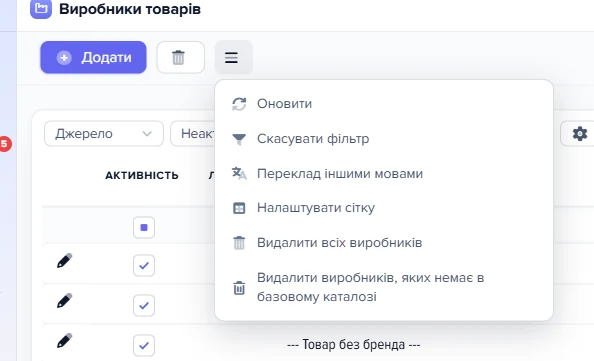
Task: Toggle the header select-all activity checkbox
Action: pyautogui.click(x=144, y=228)
